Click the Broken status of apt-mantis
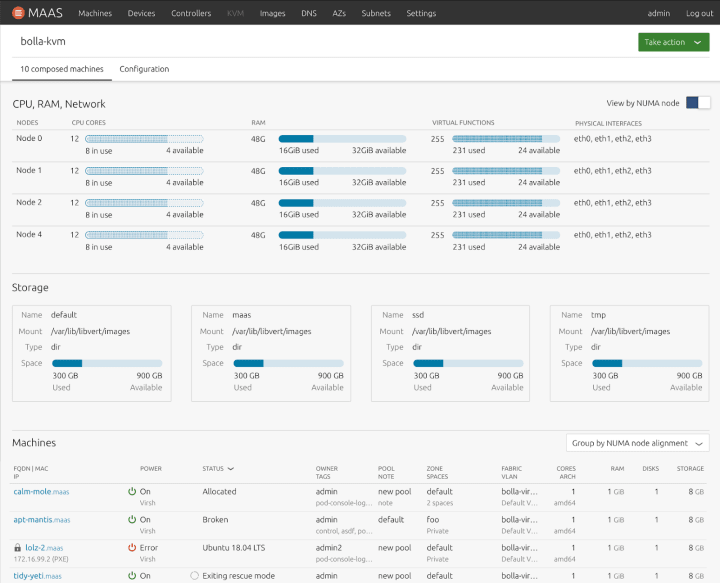 point(215,519)
